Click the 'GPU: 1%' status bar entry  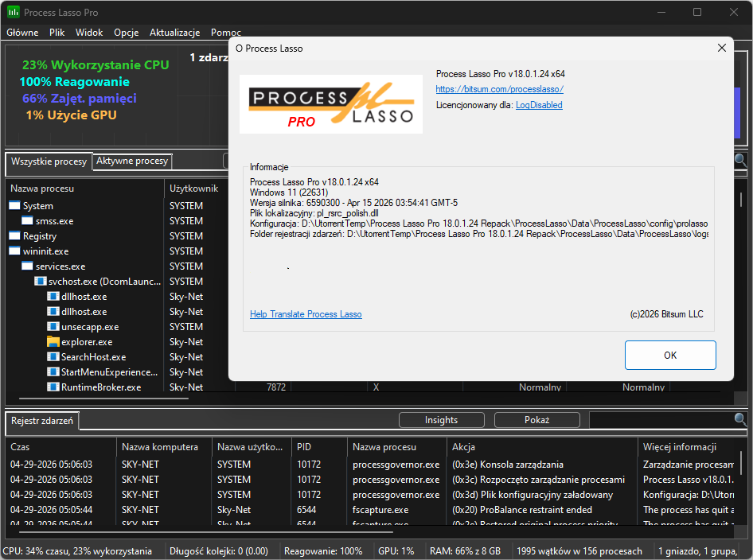coord(396,551)
